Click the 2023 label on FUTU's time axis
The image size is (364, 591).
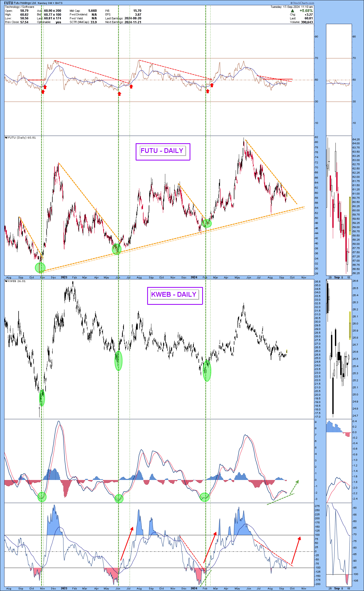[x=64, y=277]
